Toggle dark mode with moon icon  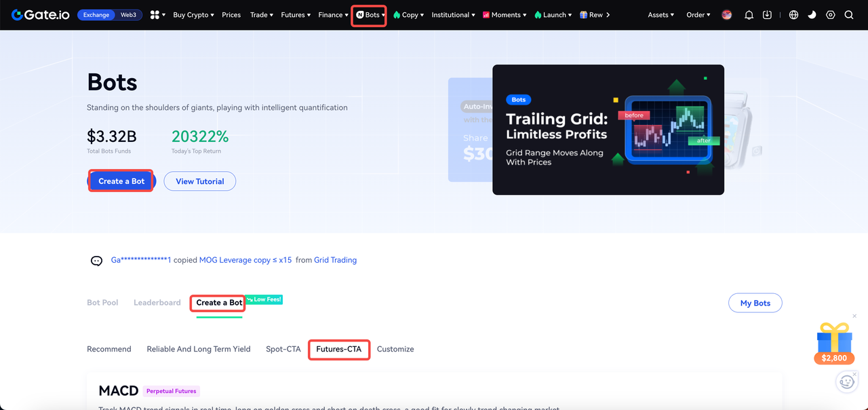[x=812, y=15]
